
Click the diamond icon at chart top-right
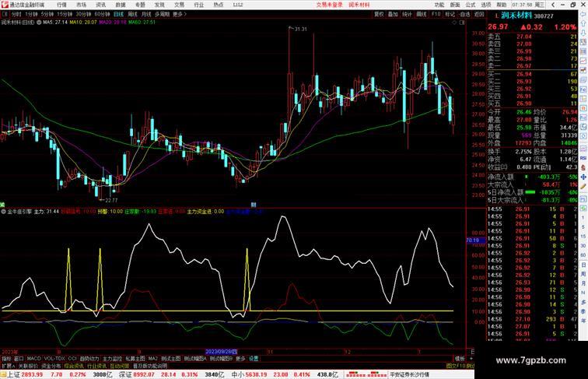[454, 23]
